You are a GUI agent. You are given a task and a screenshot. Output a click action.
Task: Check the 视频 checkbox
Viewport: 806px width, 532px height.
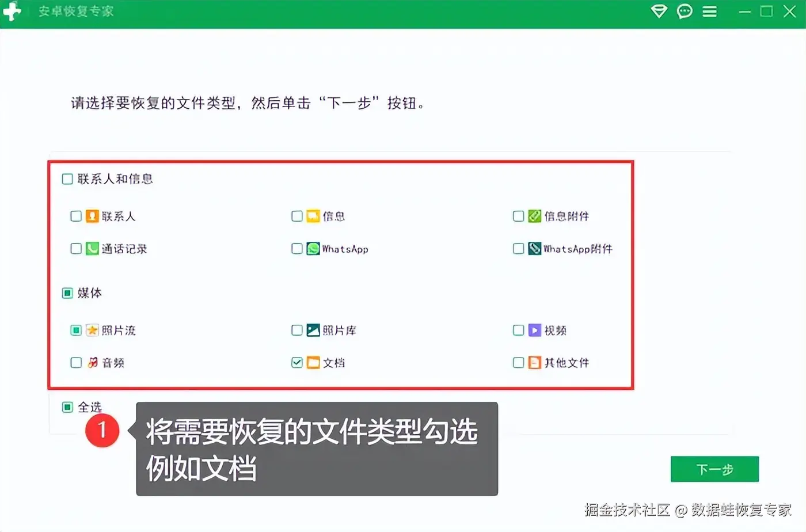tap(518, 330)
